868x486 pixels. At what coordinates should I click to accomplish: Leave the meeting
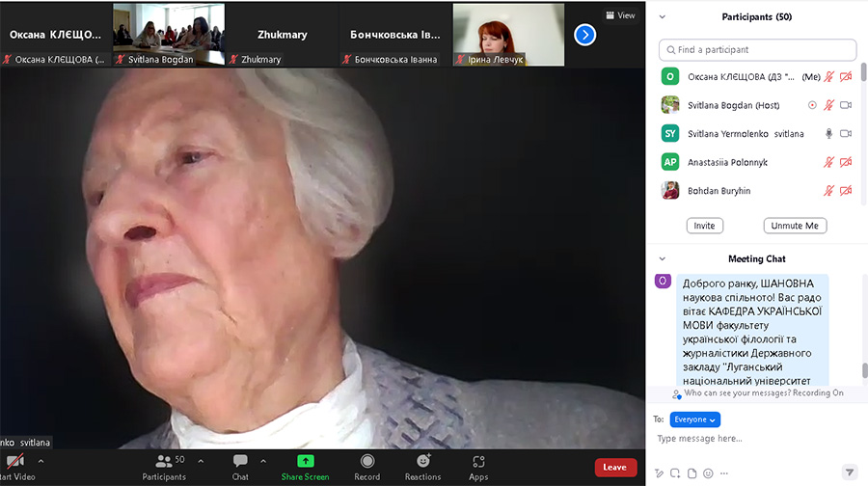(x=615, y=467)
